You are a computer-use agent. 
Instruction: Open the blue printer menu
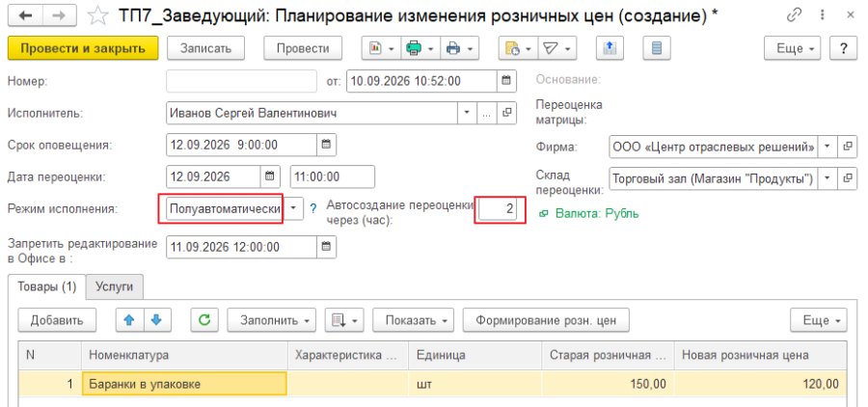point(459,49)
